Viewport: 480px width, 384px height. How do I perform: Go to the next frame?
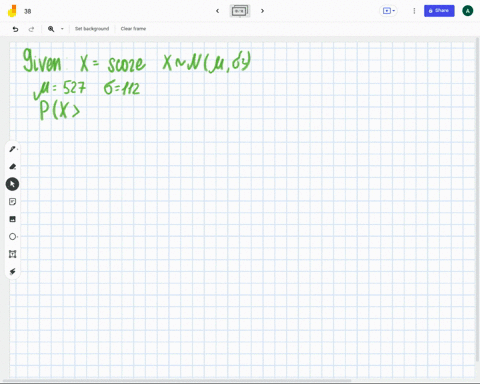(262, 11)
